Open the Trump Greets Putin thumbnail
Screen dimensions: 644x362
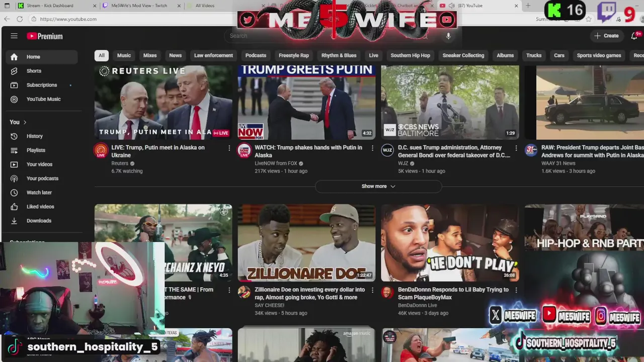(306, 103)
